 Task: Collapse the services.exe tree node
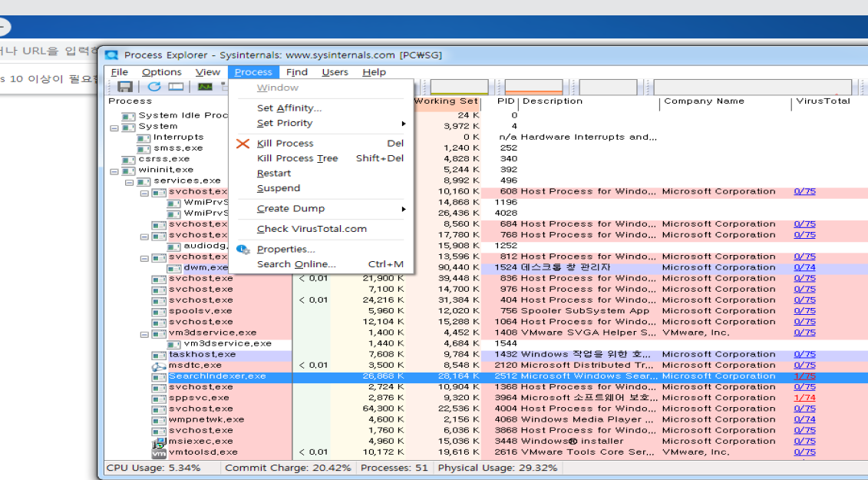click(129, 182)
